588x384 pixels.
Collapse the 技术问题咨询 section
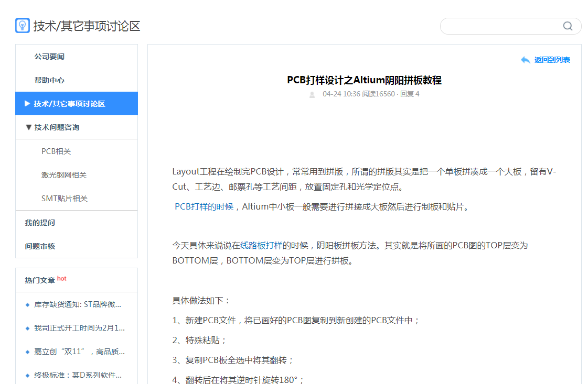[28, 127]
